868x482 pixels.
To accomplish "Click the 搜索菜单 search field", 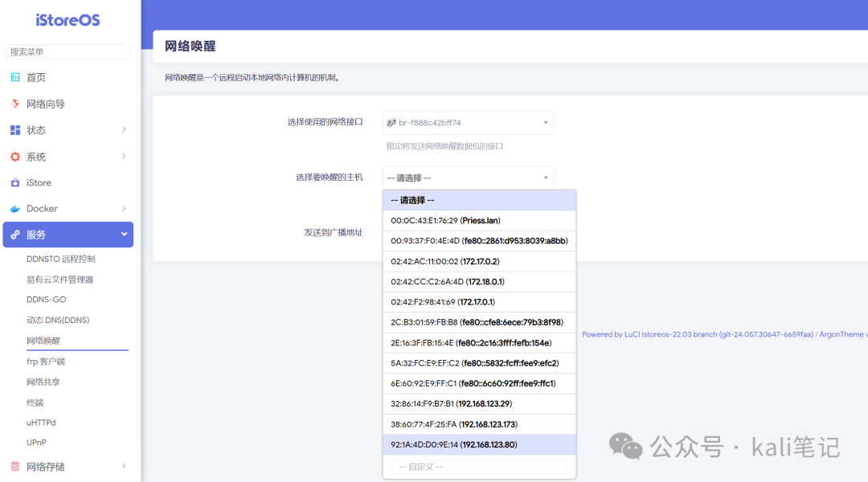I will 68,52.
